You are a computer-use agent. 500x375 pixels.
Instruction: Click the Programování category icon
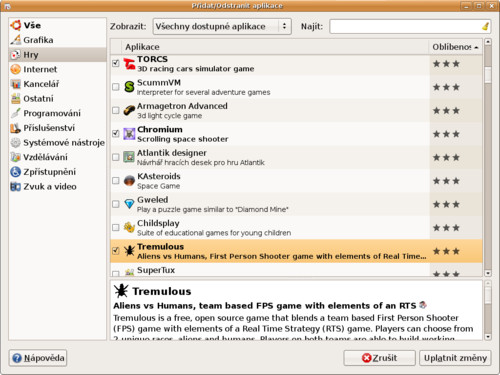tap(16, 113)
